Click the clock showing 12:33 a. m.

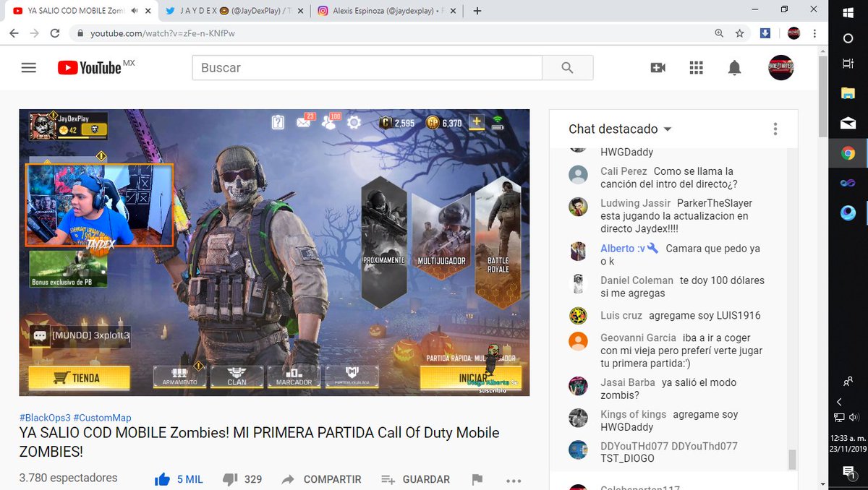coord(848,439)
